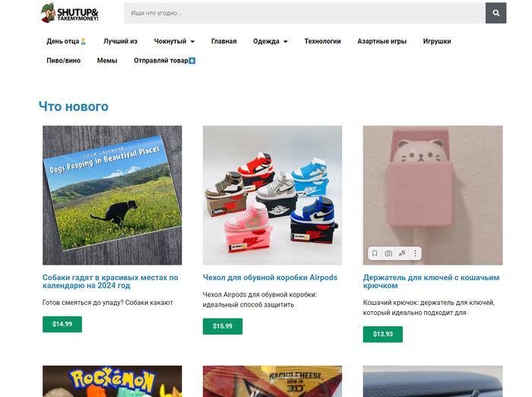Open three-dot menu on image overlay
532x397 pixels.
[x=415, y=253]
